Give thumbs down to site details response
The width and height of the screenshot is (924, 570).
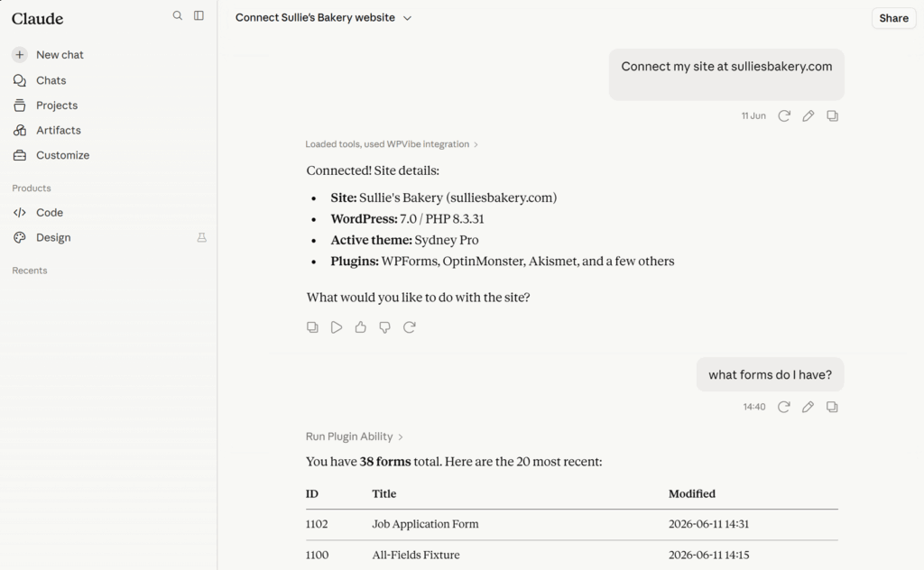click(384, 327)
